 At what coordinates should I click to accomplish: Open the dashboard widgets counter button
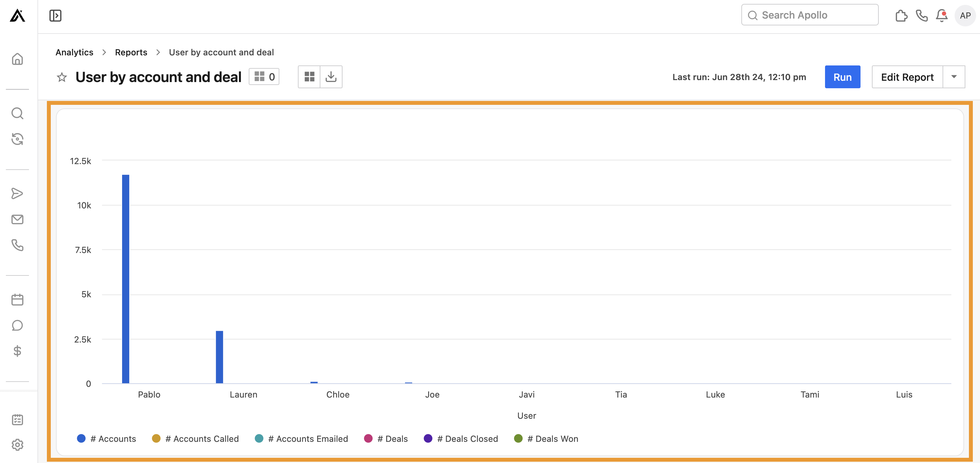264,77
